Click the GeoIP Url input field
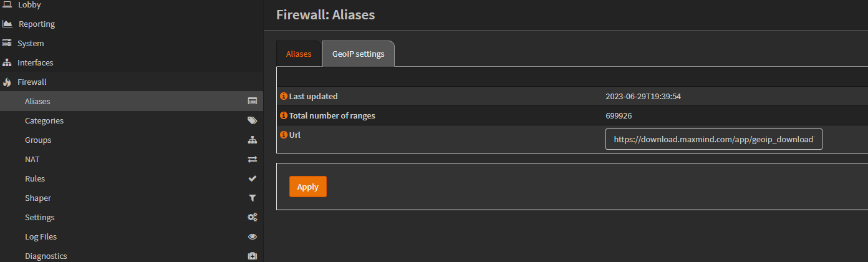868x262 pixels. (714, 140)
